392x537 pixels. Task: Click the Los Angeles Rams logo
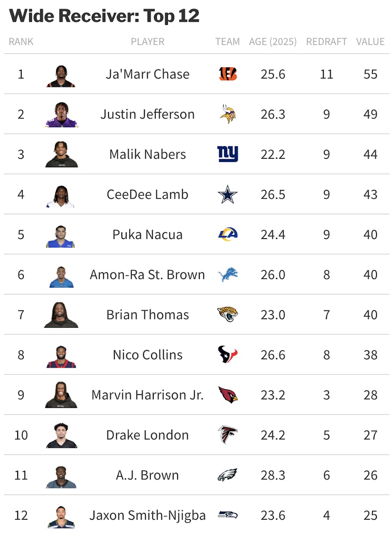[x=228, y=234]
